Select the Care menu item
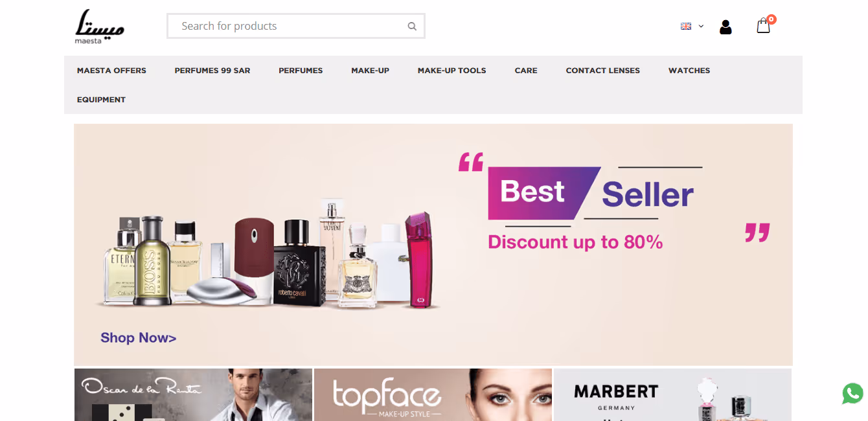The width and height of the screenshot is (868, 421). (x=526, y=71)
